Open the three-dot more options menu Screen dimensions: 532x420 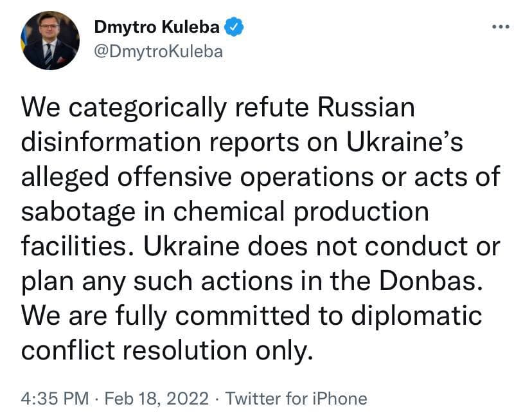[500, 28]
